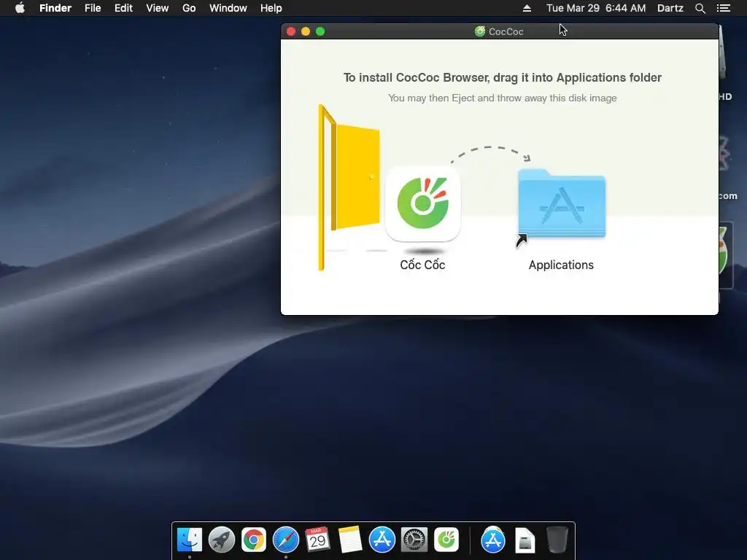This screenshot has height=560, width=747.
Task: Launch Google Chrome from the Dock
Action: [253, 540]
